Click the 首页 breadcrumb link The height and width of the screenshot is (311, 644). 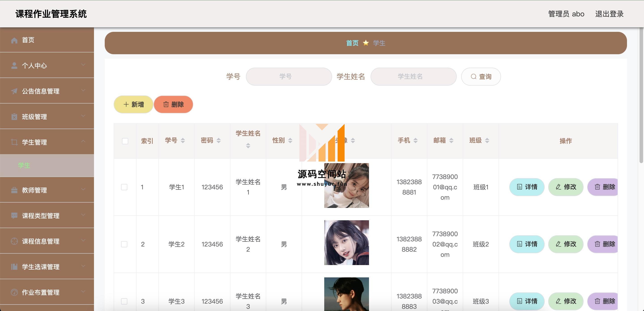[352, 43]
